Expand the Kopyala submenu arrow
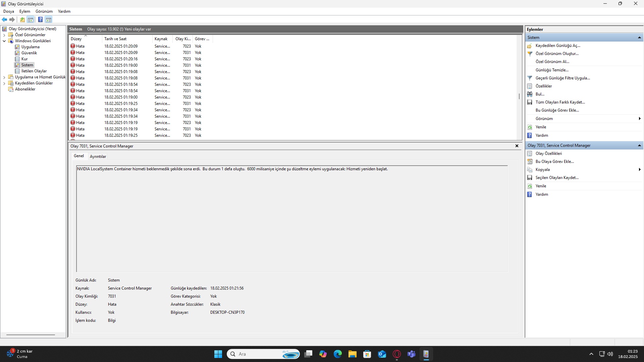Screen dimensions: 644x362 pyautogui.click(x=639, y=170)
